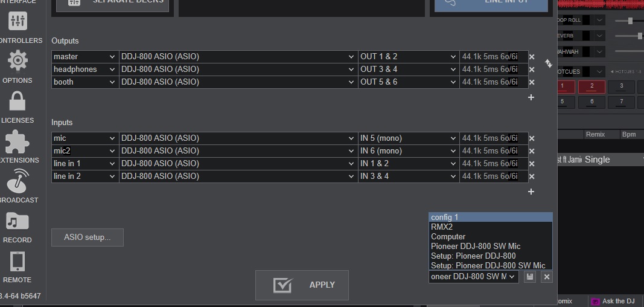Sort browser by Remix column
The width and height of the screenshot is (644, 307).
tap(595, 134)
